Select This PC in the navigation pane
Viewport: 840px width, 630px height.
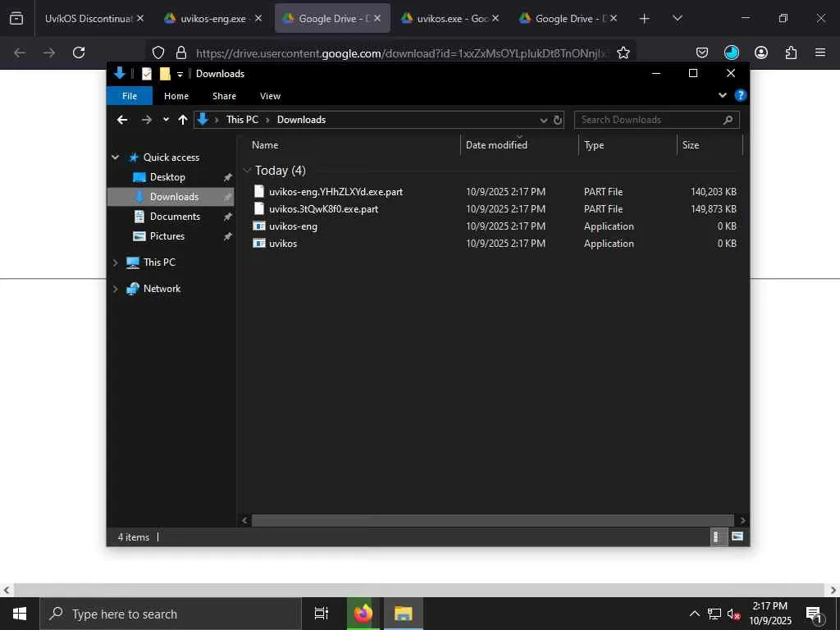[159, 262]
